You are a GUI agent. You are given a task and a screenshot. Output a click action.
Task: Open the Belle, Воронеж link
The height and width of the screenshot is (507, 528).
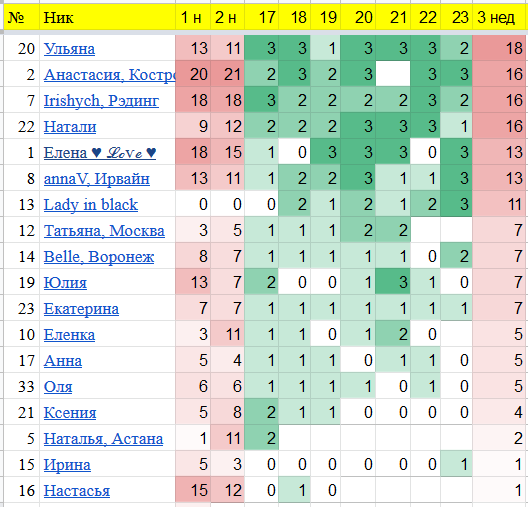pos(99,257)
